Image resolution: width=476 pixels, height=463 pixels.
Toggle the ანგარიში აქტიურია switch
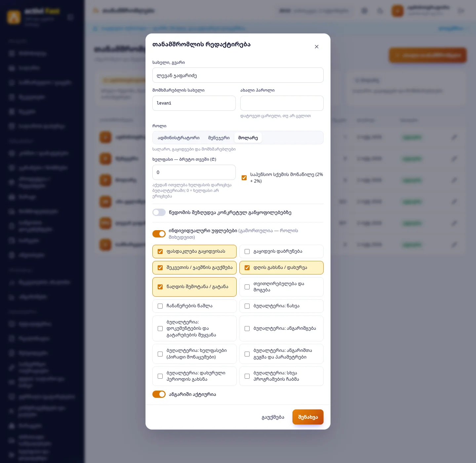(x=159, y=394)
